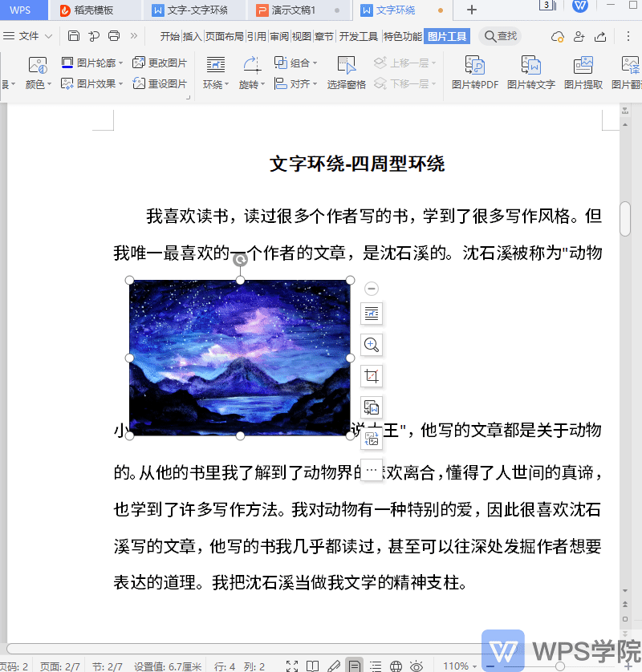Click the undo/redo icon beside save

tap(94, 36)
